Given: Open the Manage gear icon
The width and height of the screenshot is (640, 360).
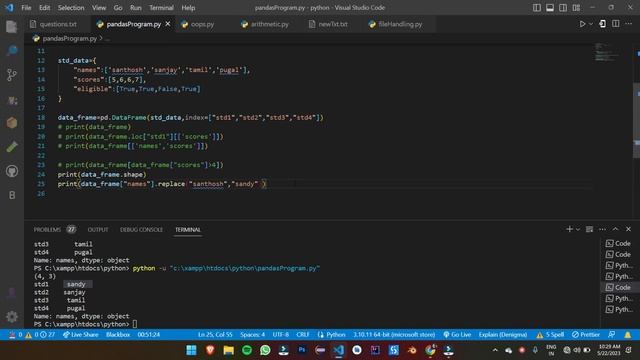Looking at the screenshot, I should pyautogui.click(x=12, y=316).
